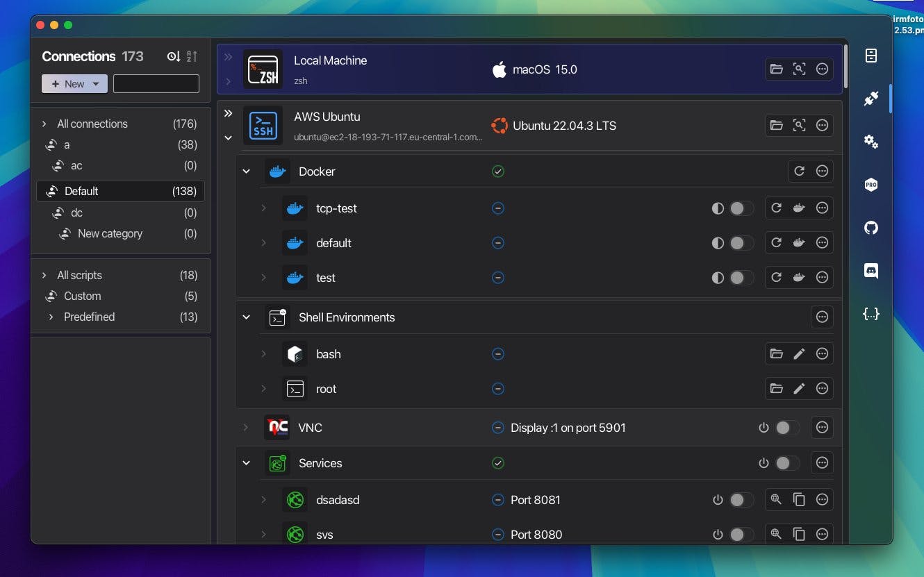Select the Default category
Screen dimensions: 924x577
pyautogui.click(x=120, y=191)
